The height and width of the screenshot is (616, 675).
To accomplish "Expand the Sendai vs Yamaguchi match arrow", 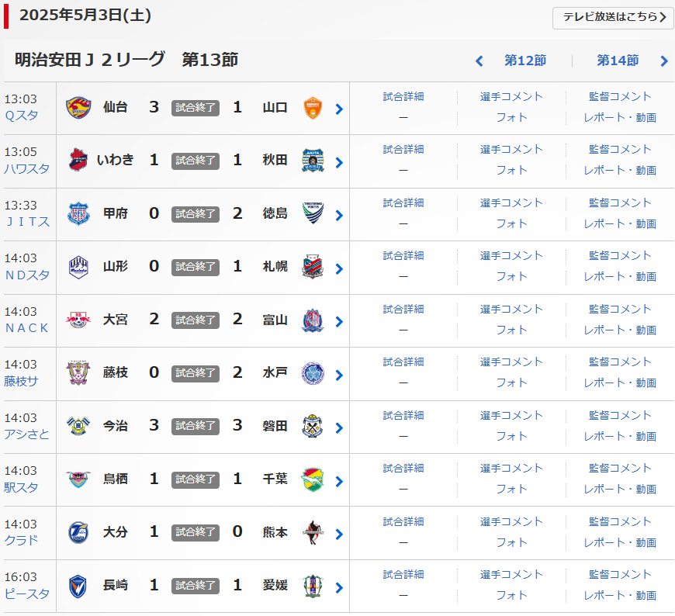I will pyautogui.click(x=339, y=109).
